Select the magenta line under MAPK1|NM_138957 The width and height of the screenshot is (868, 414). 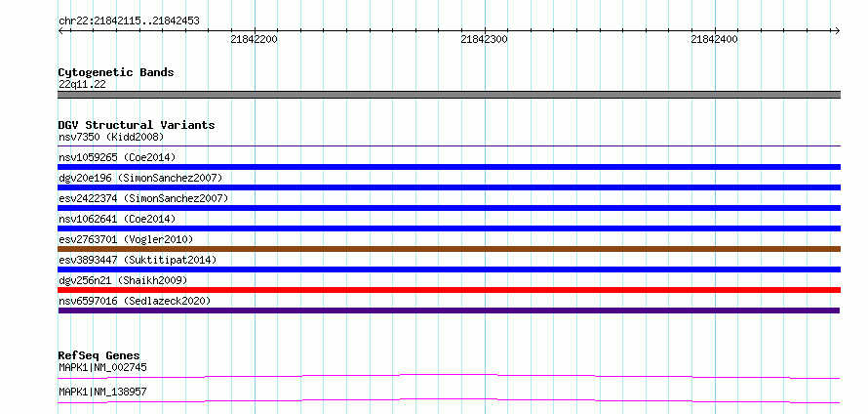(449, 400)
